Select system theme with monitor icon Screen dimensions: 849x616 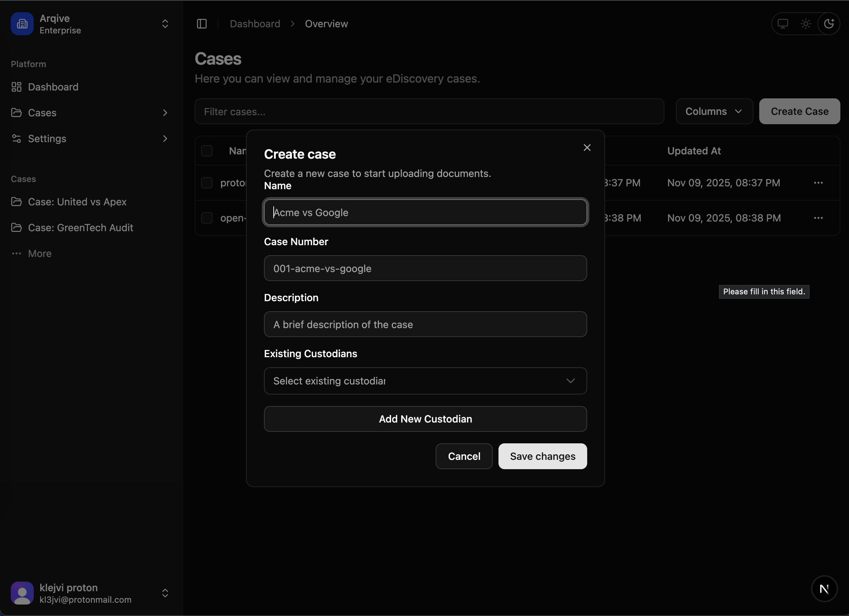tap(783, 24)
